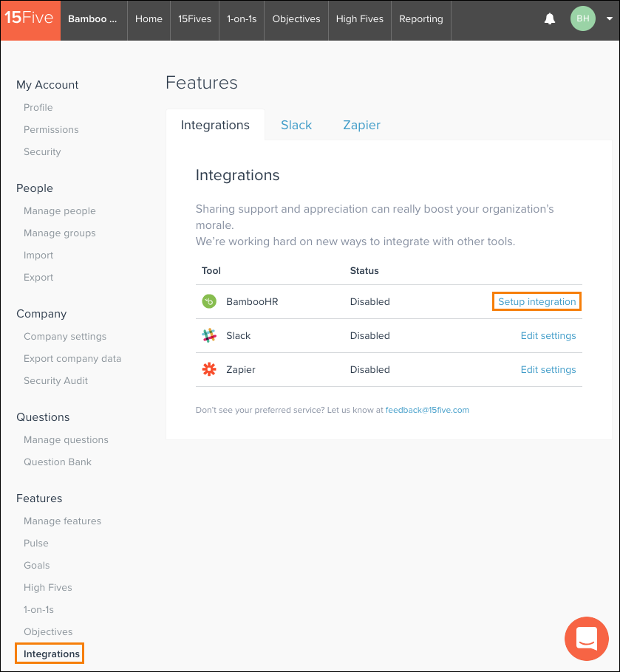Open Profile in the sidebar
The height and width of the screenshot is (672, 620).
click(x=38, y=107)
